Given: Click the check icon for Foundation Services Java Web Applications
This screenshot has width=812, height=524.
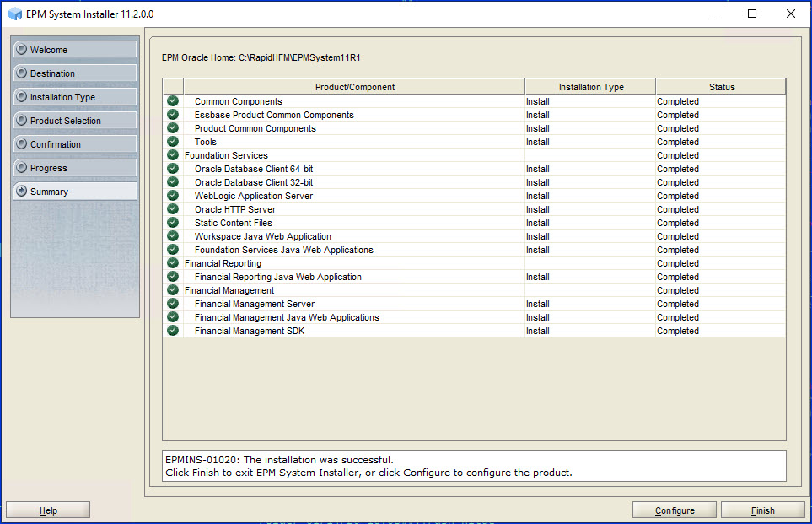Looking at the screenshot, I should point(173,249).
